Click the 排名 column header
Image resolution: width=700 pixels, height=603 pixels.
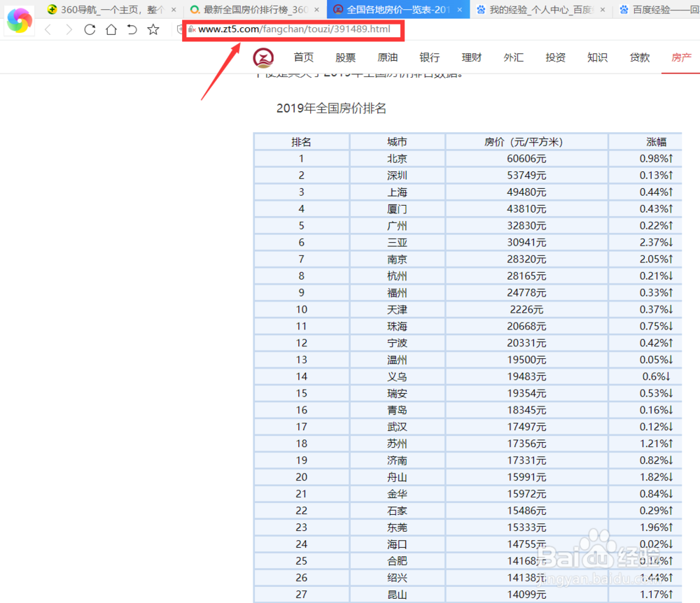coord(301,142)
